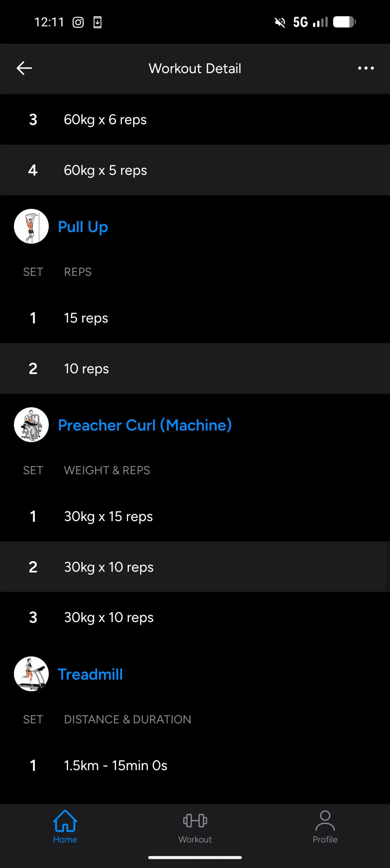The height and width of the screenshot is (868, 390).
Task: Tap the Pull Up exercise thumbnail
Action: 31,226
